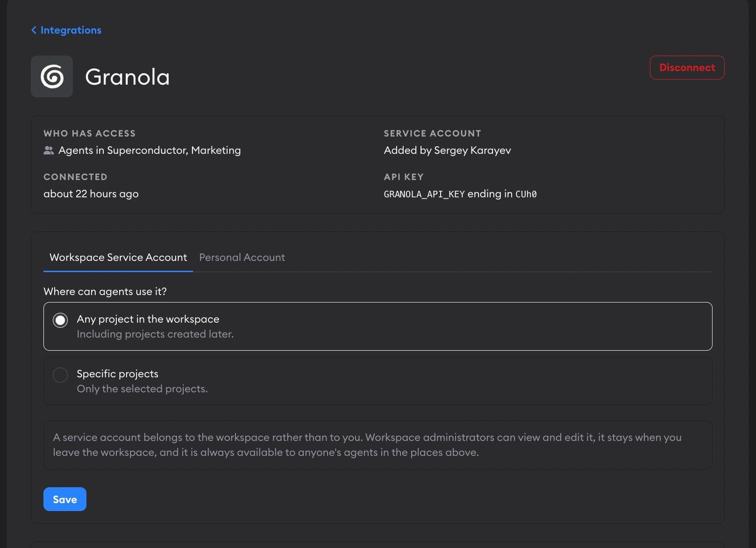Viewport: 756px width, 548px height.
Task: Click the service account explanation note
Action: [378, 445]
